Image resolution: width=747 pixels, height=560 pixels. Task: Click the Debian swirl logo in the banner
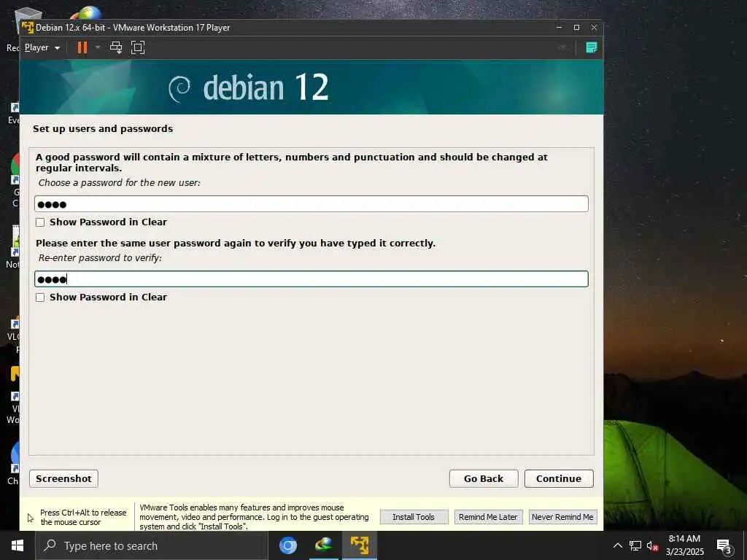(x=179, y=88)
